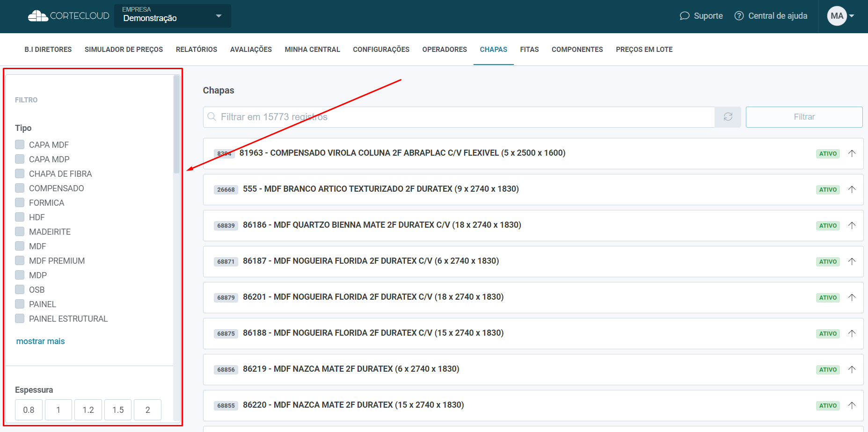This screenshot has height=432, width=868.
Task: Expand type list with mostrar mais
Action: [40, 341]
